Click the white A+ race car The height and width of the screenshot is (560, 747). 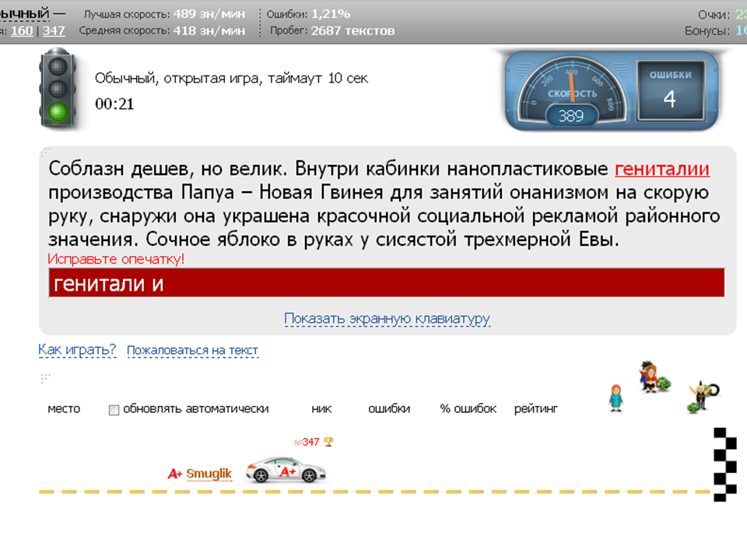(286, 470)
